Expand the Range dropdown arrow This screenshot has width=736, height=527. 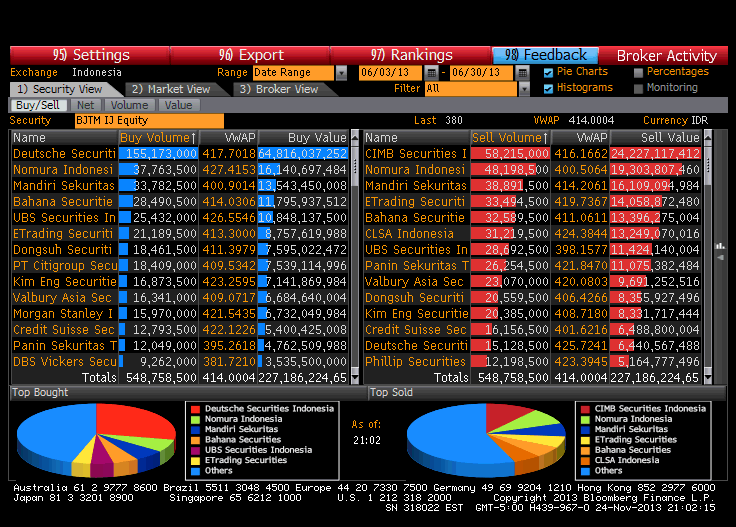[341, 73]
